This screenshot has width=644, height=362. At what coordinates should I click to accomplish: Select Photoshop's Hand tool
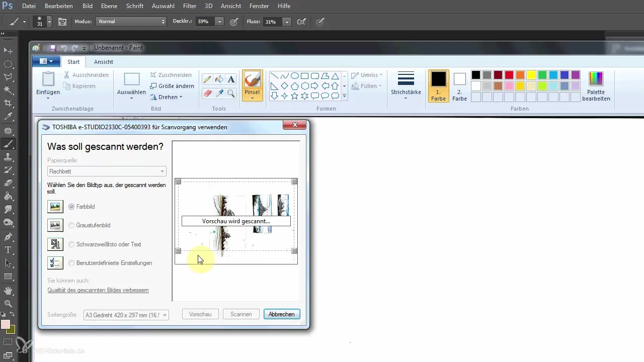(8, 290)
